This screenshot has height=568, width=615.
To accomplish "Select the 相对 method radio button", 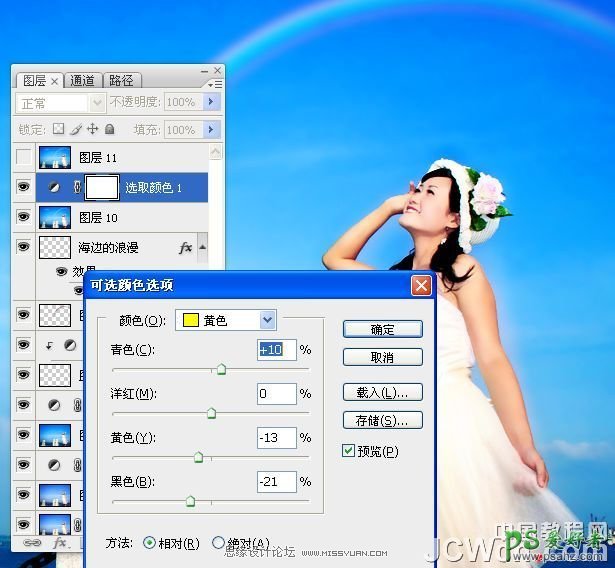I will coord(150,543).
